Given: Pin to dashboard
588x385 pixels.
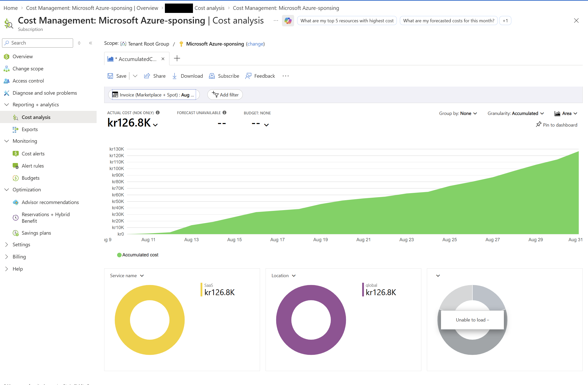Looking at the screenshot, I should coord(556,125).
